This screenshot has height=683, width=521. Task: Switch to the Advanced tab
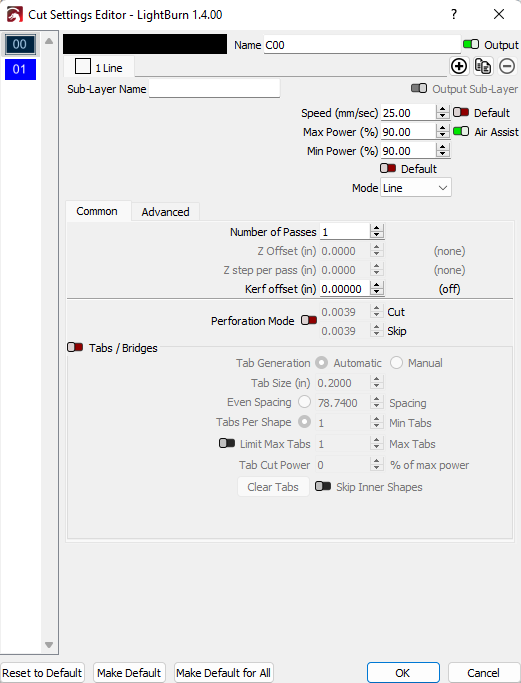pyautogui.click(x=165, y=212)
